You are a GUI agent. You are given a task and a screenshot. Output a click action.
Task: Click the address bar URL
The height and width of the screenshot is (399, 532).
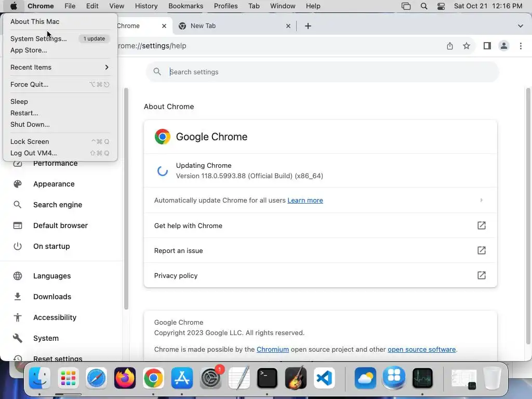tap(152, 46)
